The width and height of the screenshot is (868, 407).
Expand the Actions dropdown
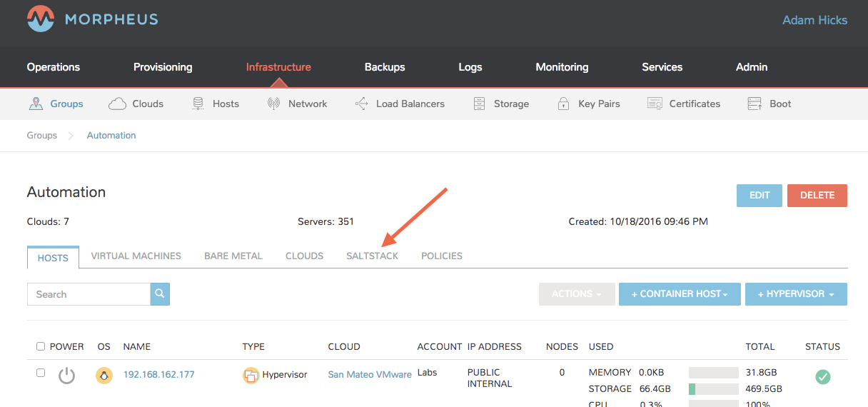[x=577, y=294]
